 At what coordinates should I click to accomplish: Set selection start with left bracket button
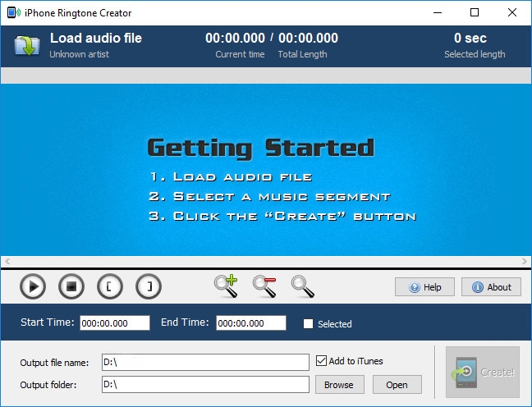point(110,286)
